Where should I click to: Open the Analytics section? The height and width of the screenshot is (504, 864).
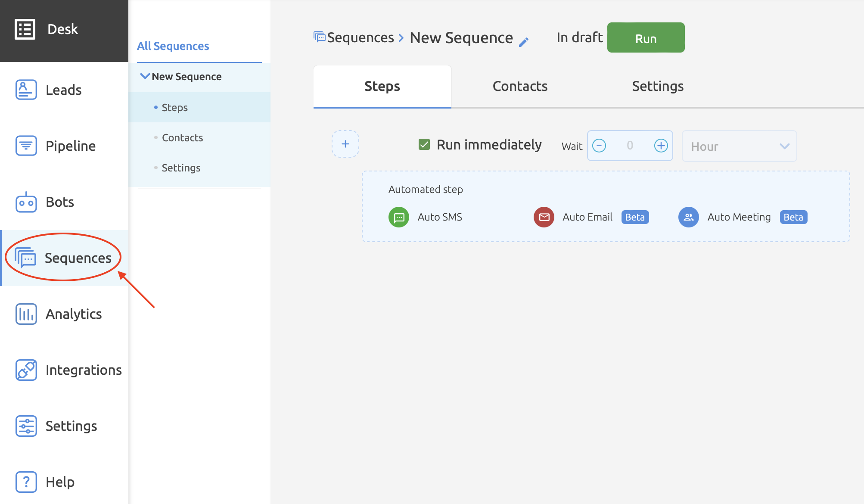pyautogui.click(x=26, y=314)
